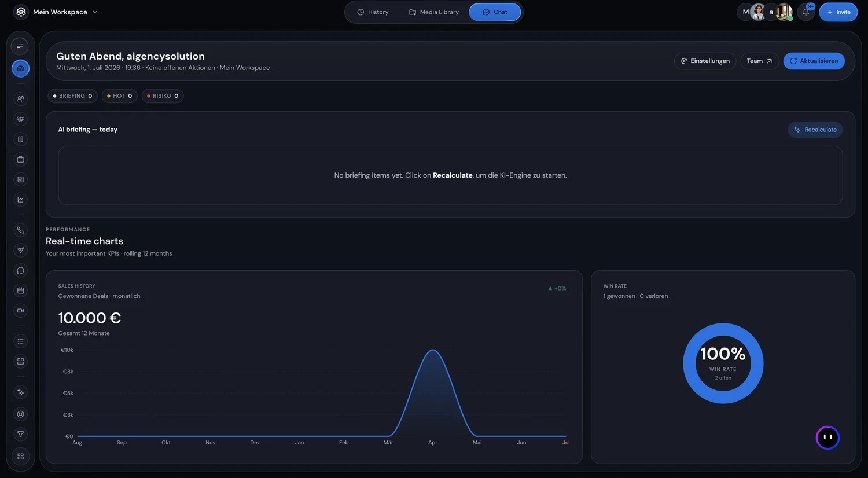Click the room photo avatar

784,12
